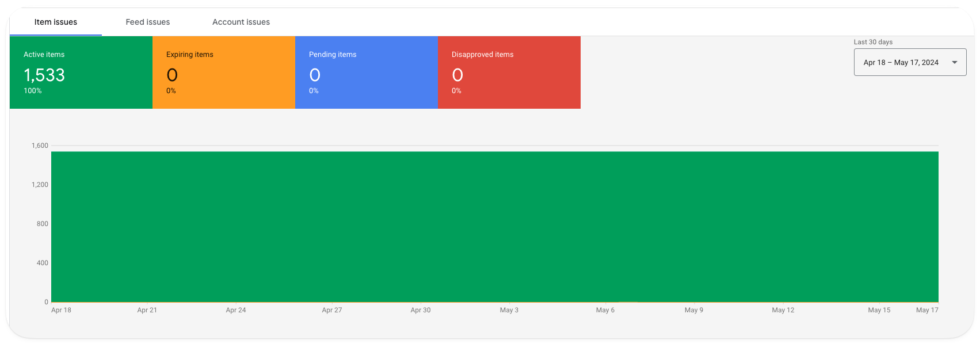Click the 1,533 active items count

44,75
